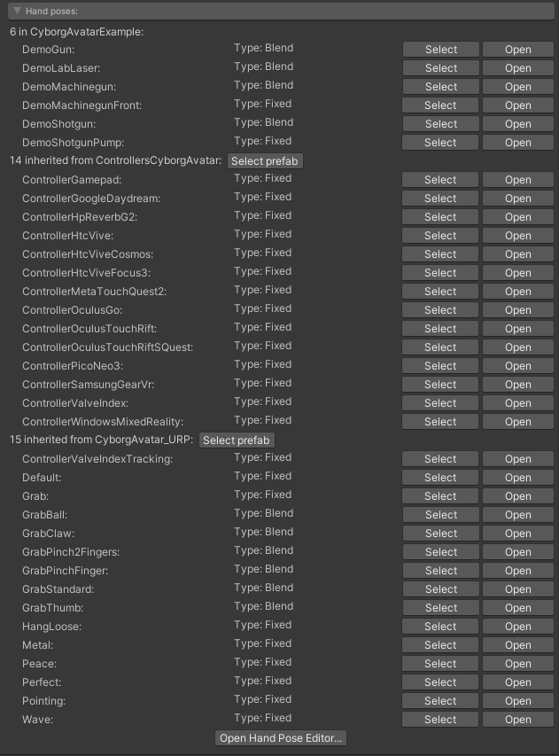
Task: Open ControllerValveIndexTracking pose
Action: (518, 459)
